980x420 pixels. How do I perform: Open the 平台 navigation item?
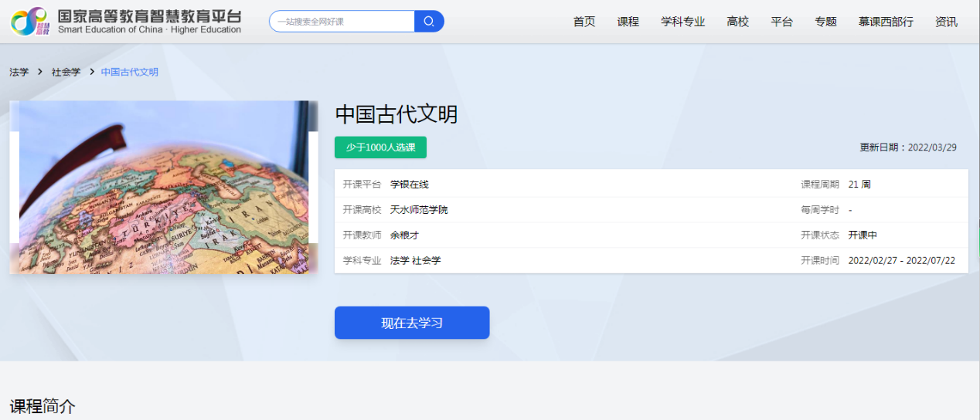[x=781, y=22]
